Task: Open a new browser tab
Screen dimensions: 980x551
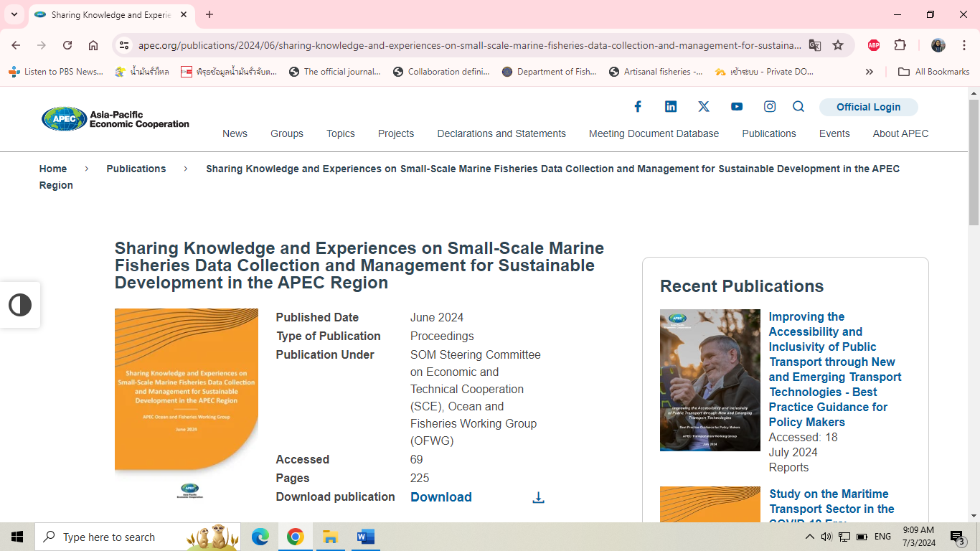Action: point(209,14)
